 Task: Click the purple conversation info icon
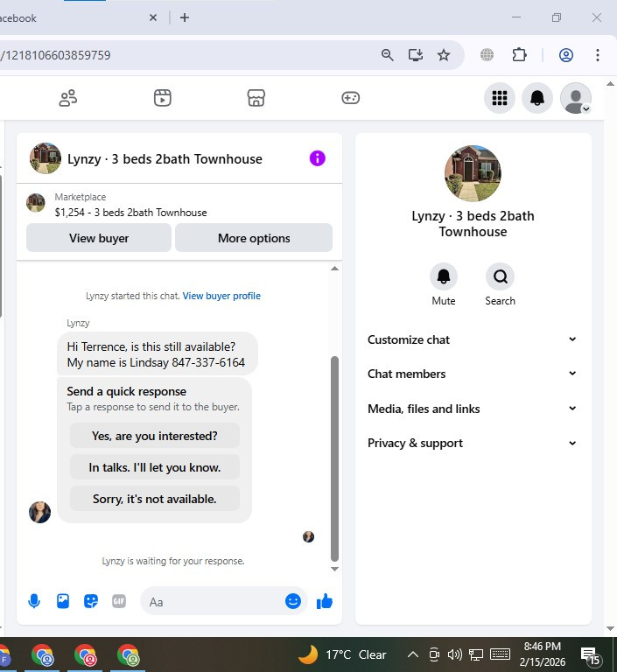point(318,158)
